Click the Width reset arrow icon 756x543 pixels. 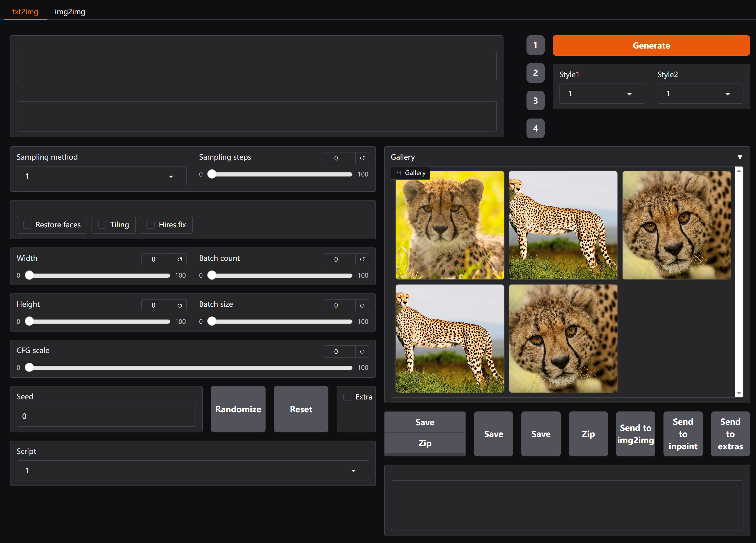180,259
